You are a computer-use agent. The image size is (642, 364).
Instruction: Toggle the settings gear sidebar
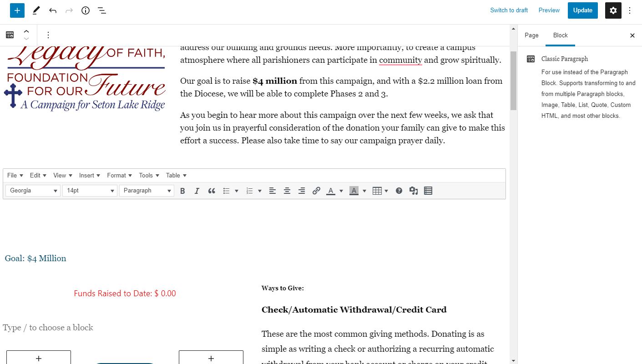pos(613,10)
